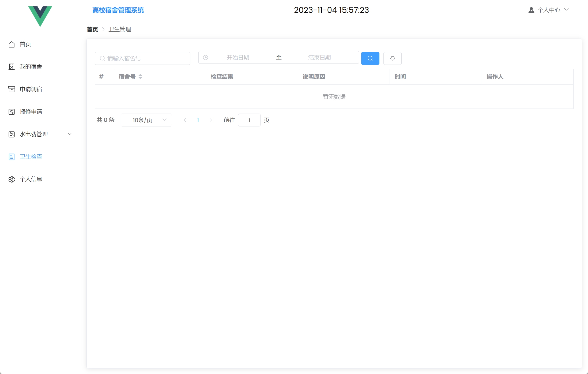Screen dimensions: 588x374
Task: Select 卫生检查 menu item
Action: tap(31, 157)
